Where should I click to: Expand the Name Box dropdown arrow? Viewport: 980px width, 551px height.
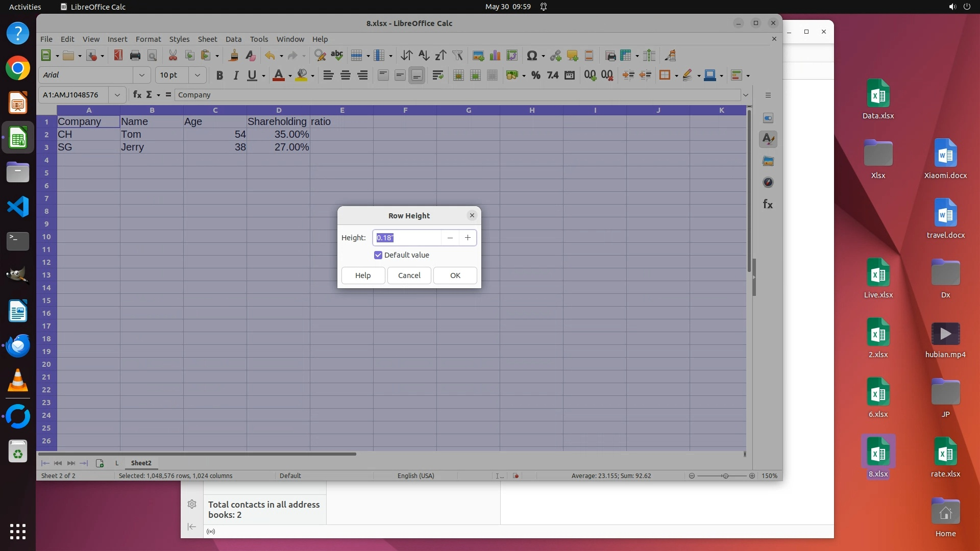tap(117, 95)
